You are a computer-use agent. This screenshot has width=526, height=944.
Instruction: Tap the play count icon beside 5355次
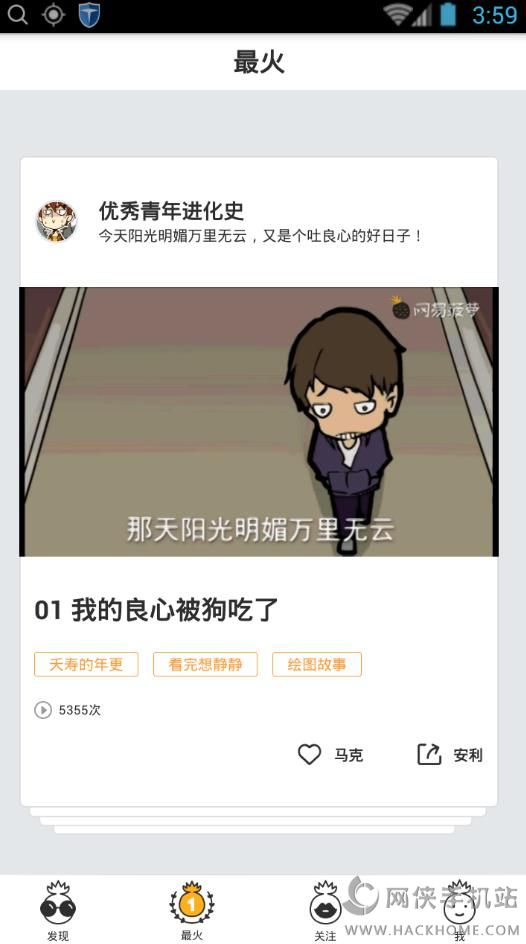(43, 710)
